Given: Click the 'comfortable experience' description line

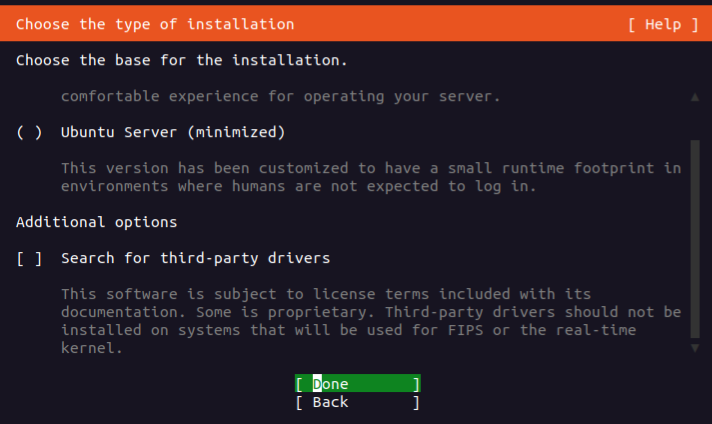Looking at the screenshot, I should pos(280,97).
